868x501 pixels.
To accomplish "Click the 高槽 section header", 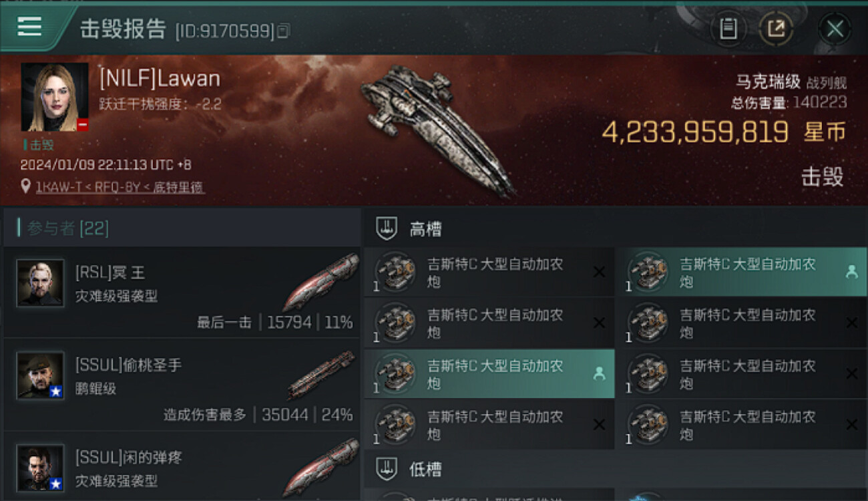I will tap(425, 229).
